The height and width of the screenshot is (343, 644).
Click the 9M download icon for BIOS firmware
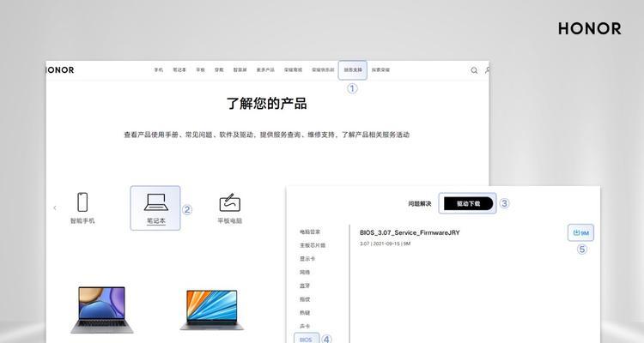click(580, 232)
